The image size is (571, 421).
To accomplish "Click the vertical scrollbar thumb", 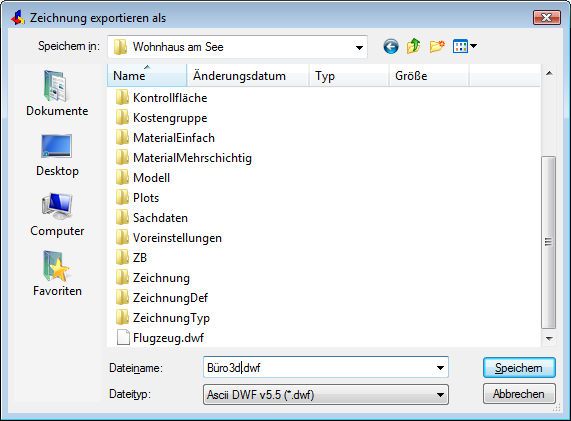I will point(548,242).
